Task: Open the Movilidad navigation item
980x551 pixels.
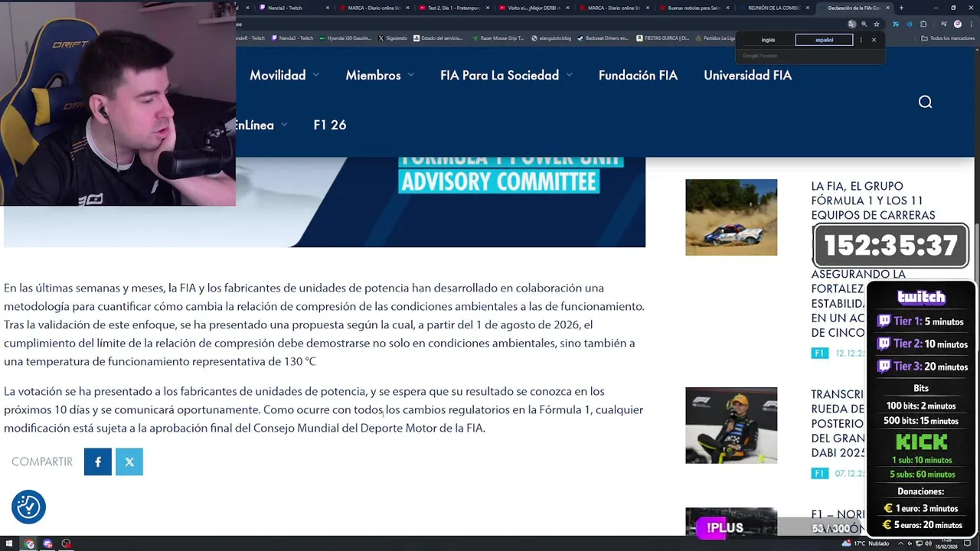Action: pyautogui.click(x=277, y=75)
